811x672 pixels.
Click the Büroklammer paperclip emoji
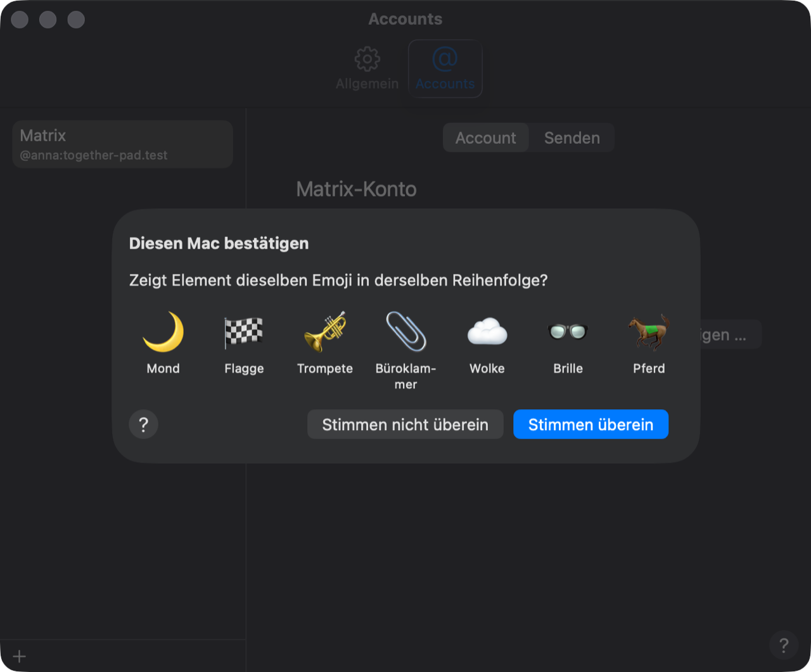pyautogui.click(x=406, y=331)
